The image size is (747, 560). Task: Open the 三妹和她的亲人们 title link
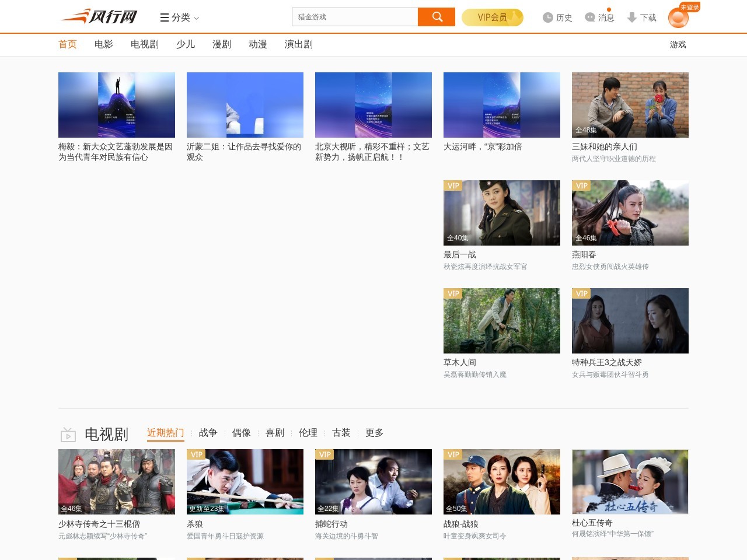[604, 147]
